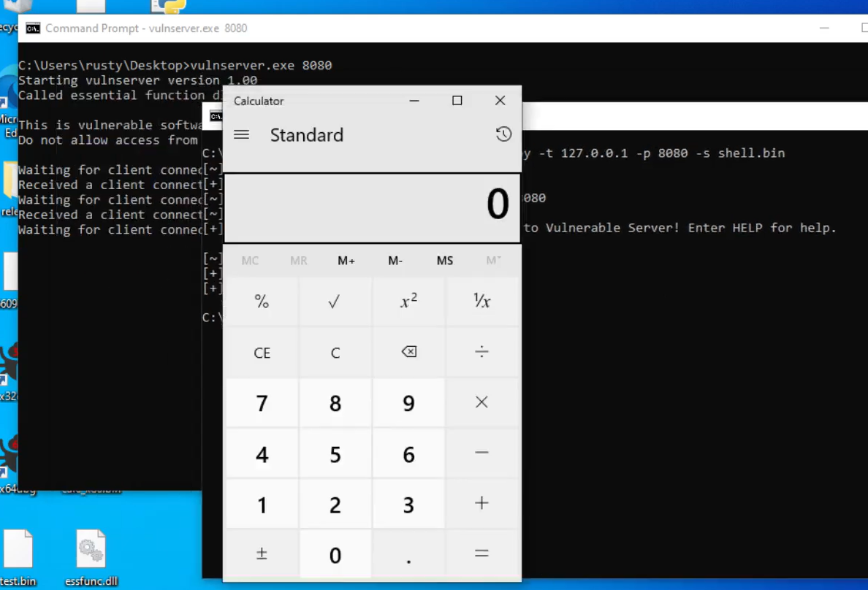Click the square root button
Viewport: 868px width, 590px height.
[335, 302]
